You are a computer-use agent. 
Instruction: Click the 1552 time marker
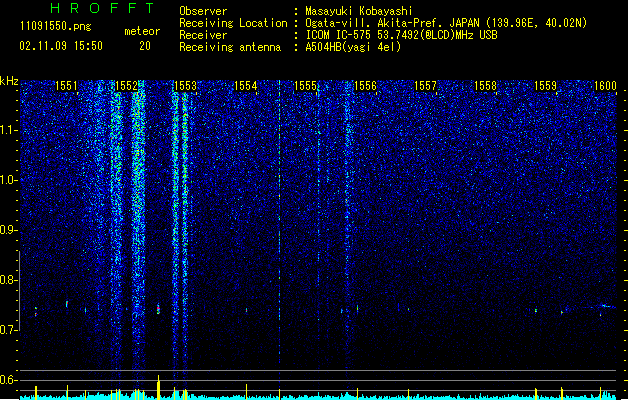pyautogui.click(x=126, y=86)
